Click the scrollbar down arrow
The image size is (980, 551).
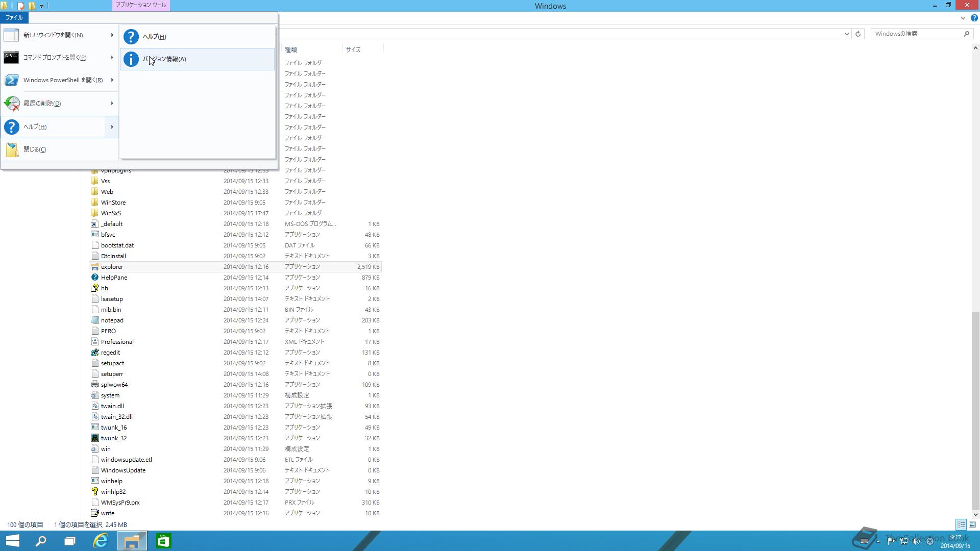(x=975, y=515)
